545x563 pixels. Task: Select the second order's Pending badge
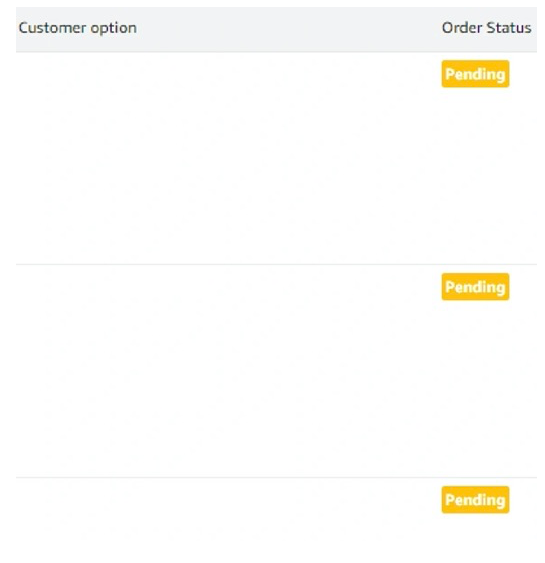pyautogui.click(x=475, y=287)
